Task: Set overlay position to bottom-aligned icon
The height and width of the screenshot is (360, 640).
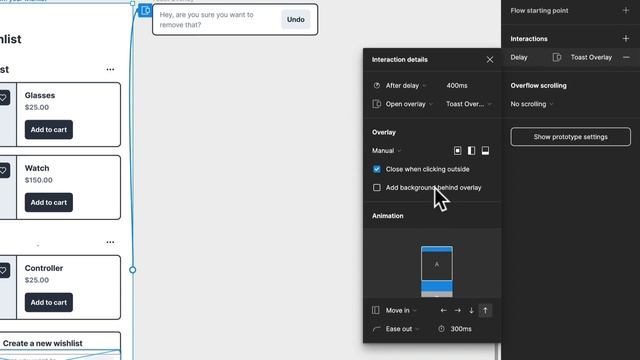Action: coord(485,151)
